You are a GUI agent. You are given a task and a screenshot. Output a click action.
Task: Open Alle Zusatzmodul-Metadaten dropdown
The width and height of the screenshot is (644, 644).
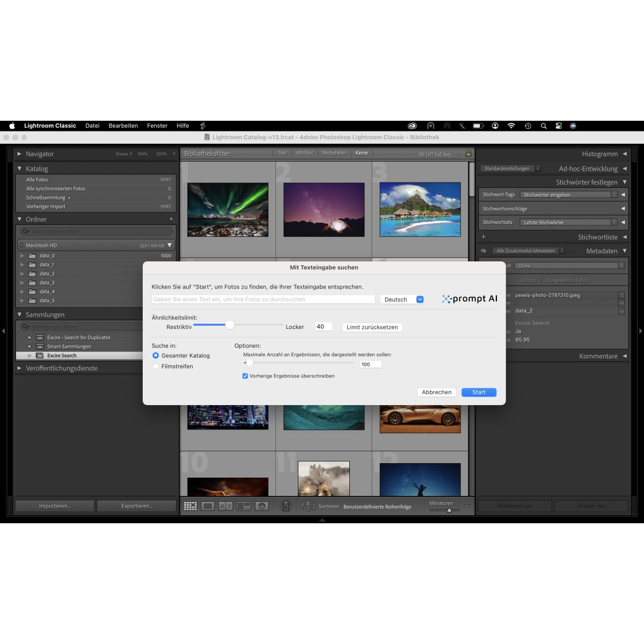click(529, 251)
